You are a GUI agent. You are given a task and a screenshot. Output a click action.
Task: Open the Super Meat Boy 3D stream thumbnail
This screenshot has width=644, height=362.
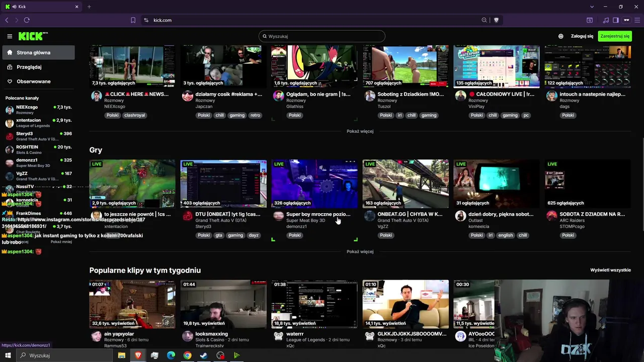pyautogui.click(x=314, y=184)
